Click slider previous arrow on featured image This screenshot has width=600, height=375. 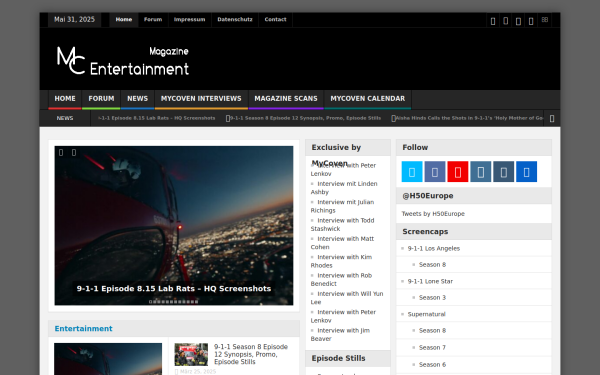tap(61, 153)
